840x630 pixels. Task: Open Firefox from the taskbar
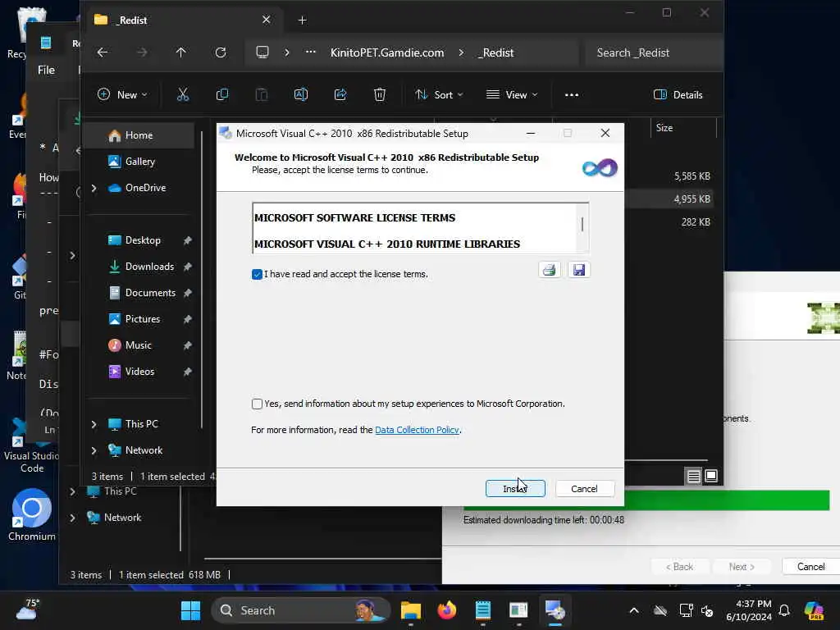click(x=447, y=610)
